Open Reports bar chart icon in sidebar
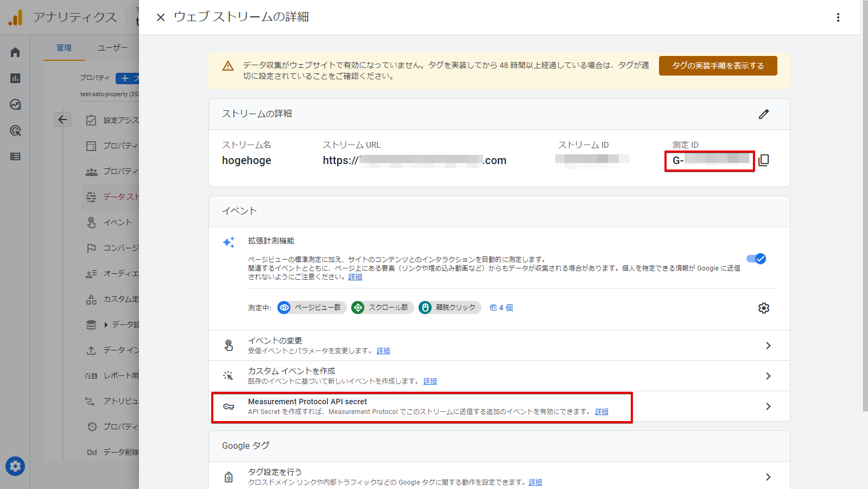Viewport: 868px width, 489px height. coord(15,78)
